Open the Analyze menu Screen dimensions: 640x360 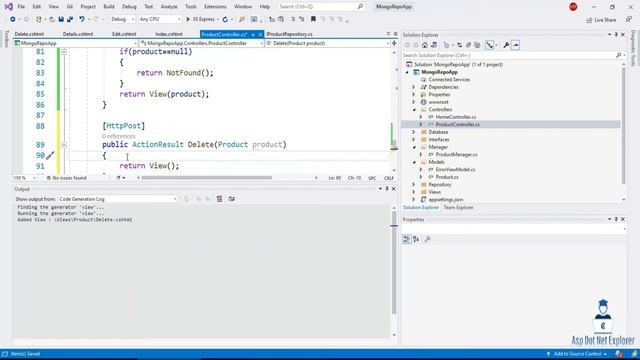(169, 7)
